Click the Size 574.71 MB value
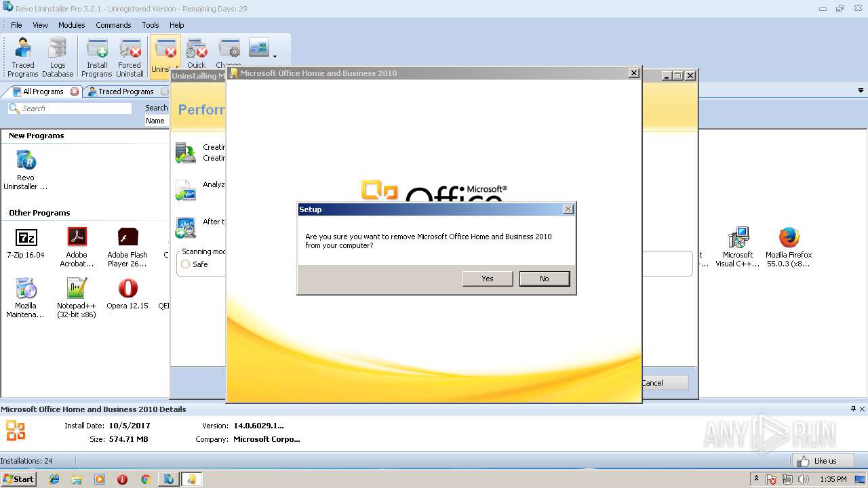The width and height of the screenshot is (868, 488). 128,439
